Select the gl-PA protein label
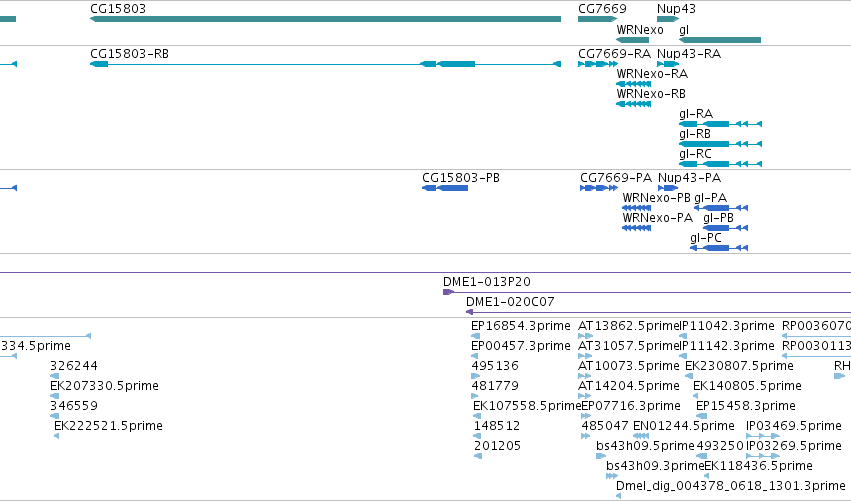 point(710,198)
